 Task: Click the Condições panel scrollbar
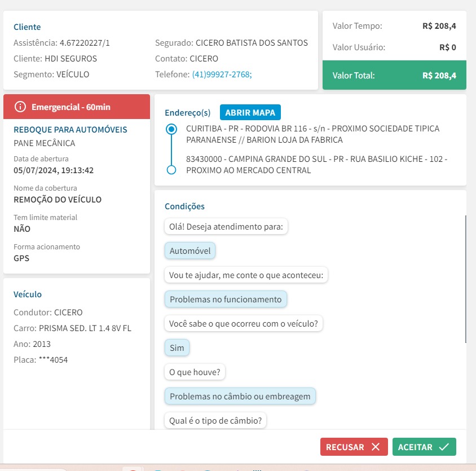click(x=465, y=279)
